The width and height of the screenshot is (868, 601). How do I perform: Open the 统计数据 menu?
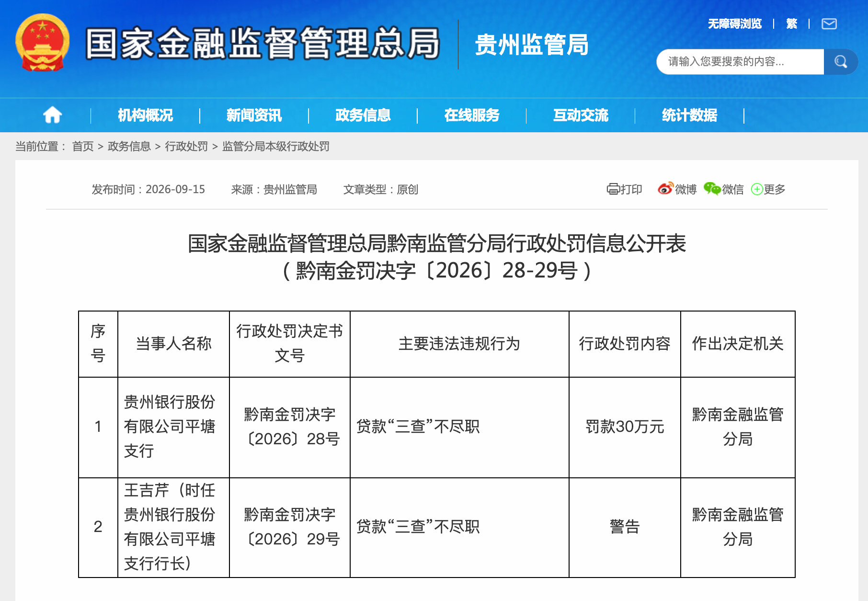[689, 115]
